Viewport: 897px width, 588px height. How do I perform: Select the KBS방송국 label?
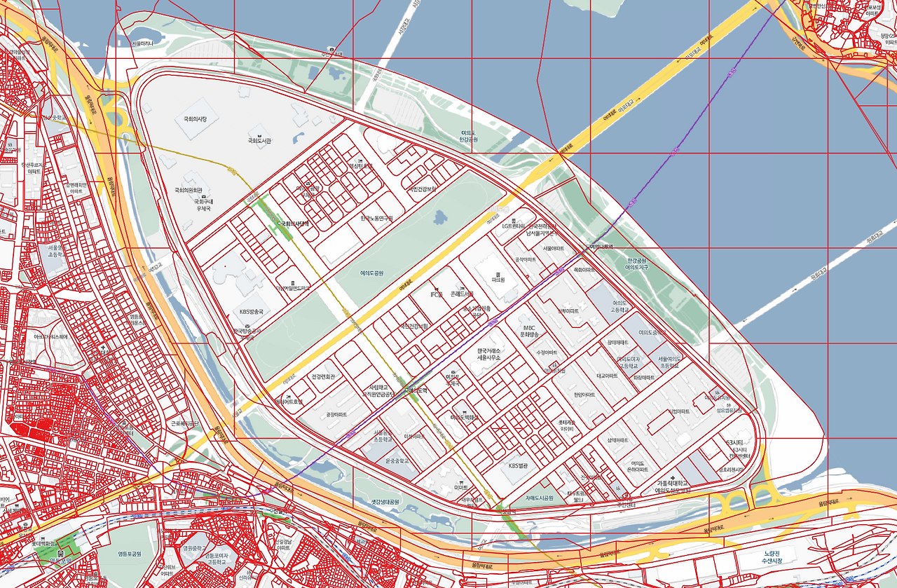tap(251, 312)
